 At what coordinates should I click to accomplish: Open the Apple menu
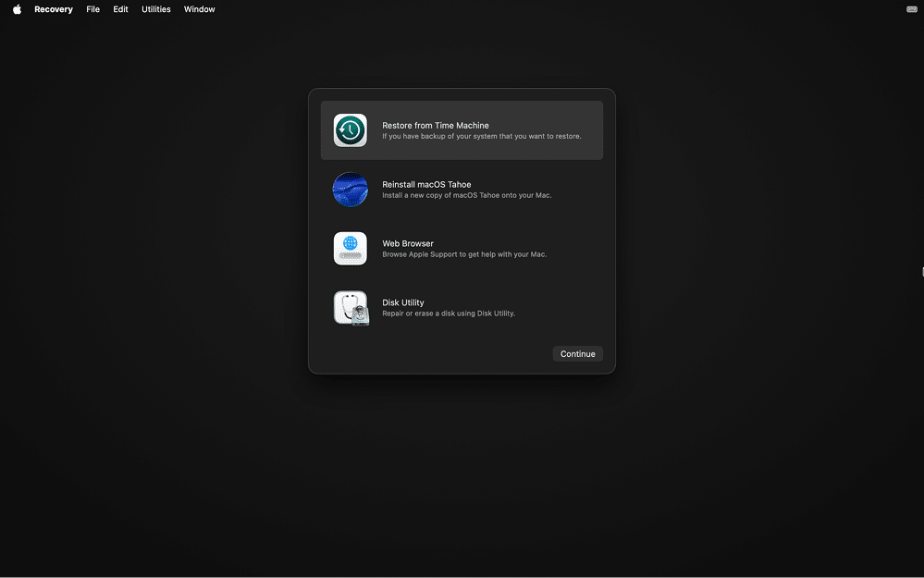(x=15, y=9)
